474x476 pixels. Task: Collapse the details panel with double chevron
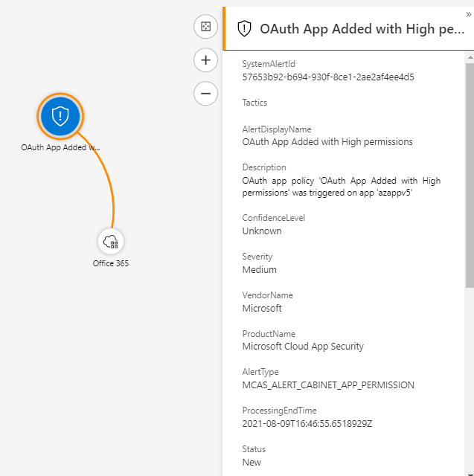(x=468, y=14)
